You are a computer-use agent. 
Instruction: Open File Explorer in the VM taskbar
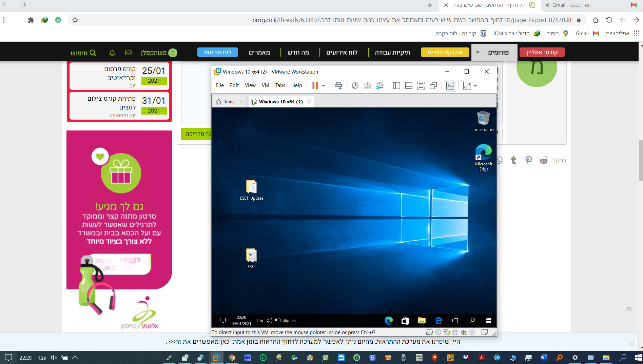(422, 321)
